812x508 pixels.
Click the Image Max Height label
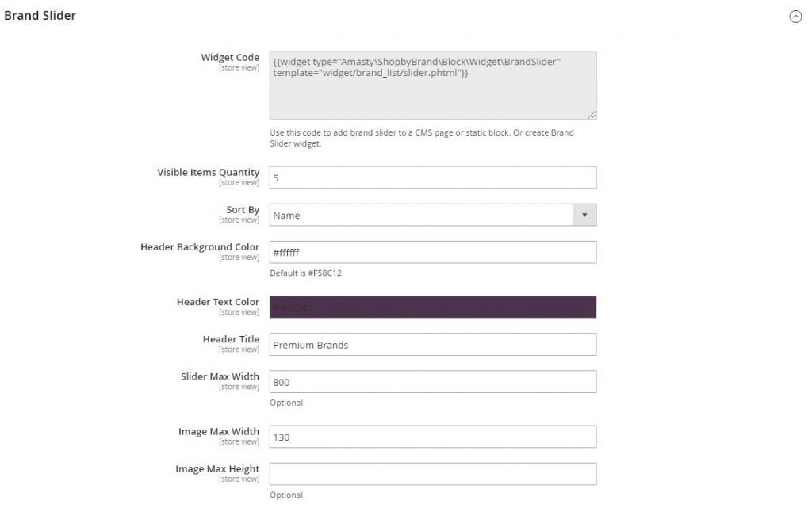click(x=217, y=468)
